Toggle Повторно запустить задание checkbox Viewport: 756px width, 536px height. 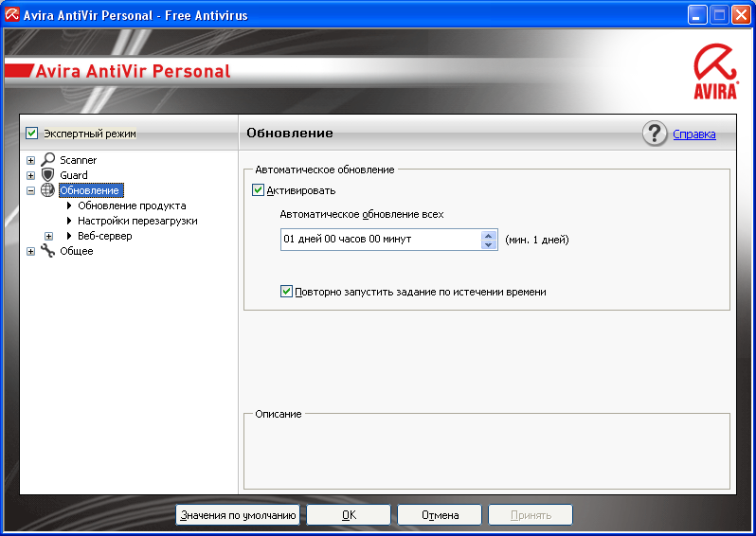[x=286, y=291]
